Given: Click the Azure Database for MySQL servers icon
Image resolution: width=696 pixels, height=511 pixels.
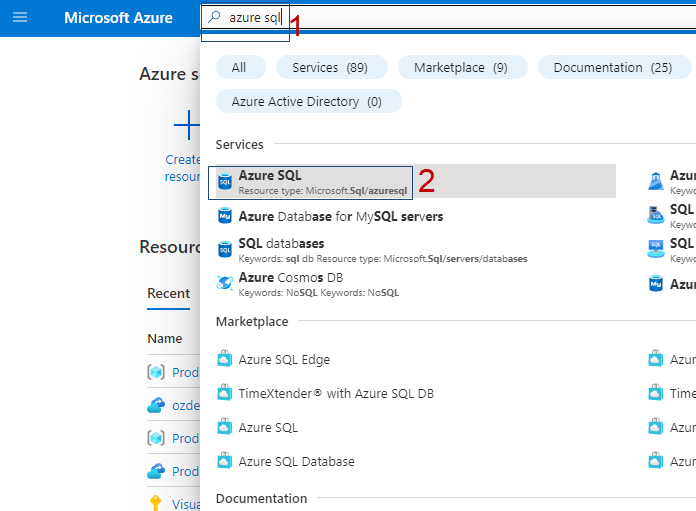Looking at the screenshot, I should 225,216.
